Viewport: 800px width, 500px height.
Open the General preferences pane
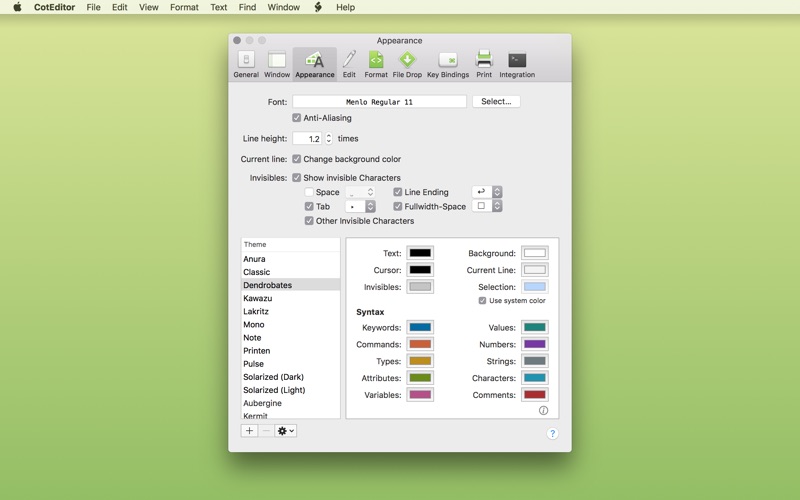pyautogui.click(x=246, y=64)
